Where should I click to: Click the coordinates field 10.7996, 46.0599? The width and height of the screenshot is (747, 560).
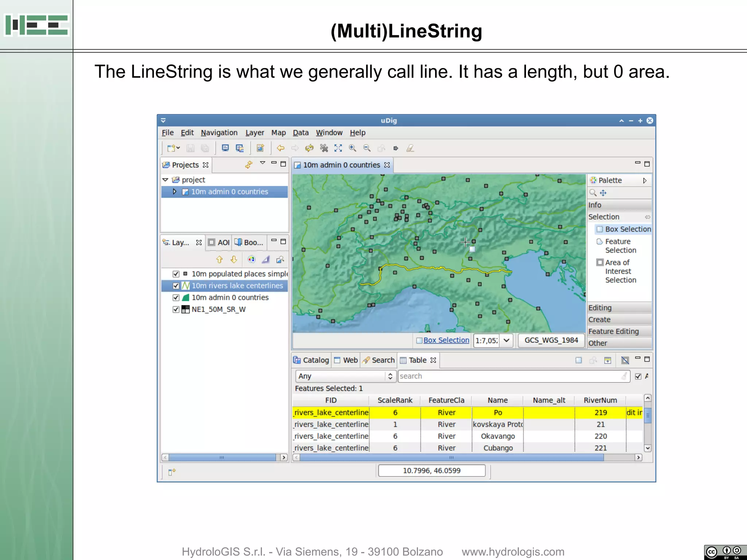[431, 471]
